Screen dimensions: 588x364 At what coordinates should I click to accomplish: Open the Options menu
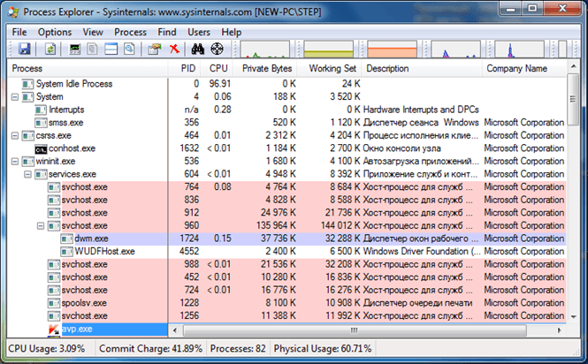(55, 32)
